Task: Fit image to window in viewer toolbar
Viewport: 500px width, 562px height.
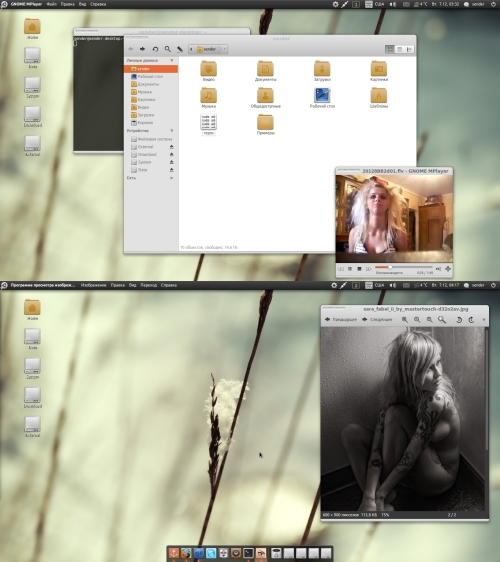Action: tap(442, 320)
